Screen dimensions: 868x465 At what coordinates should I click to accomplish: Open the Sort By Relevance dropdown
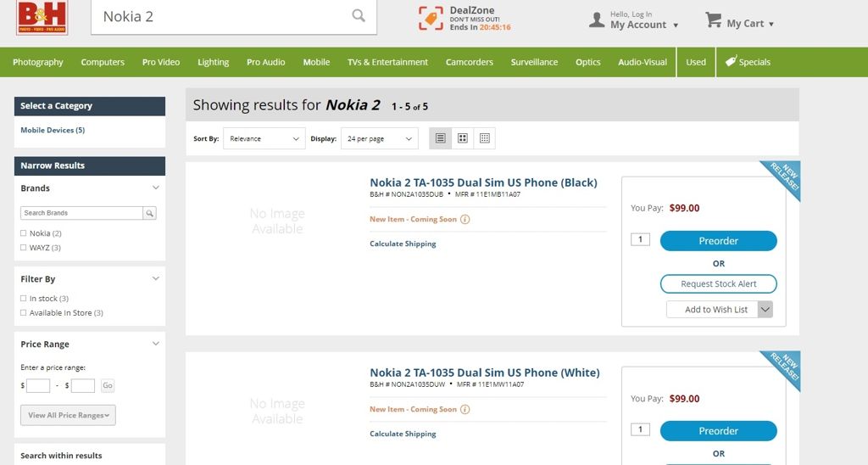tap(264, 138)
